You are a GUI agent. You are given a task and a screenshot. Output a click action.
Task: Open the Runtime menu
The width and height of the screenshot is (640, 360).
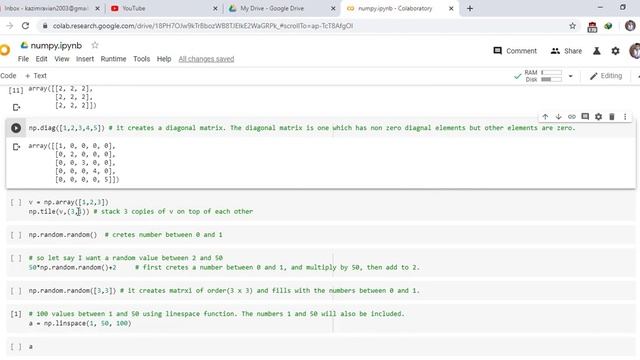point(113,59)
